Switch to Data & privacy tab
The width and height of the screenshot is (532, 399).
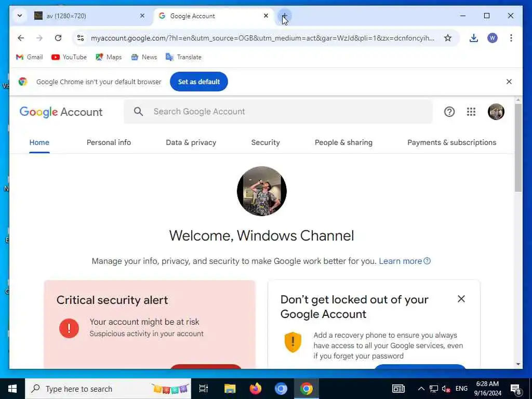191,142
